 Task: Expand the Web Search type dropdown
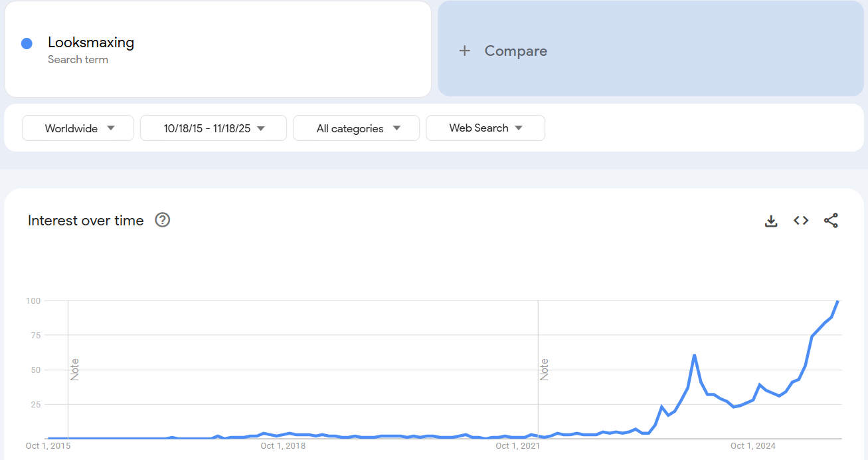tap(485, 128)
